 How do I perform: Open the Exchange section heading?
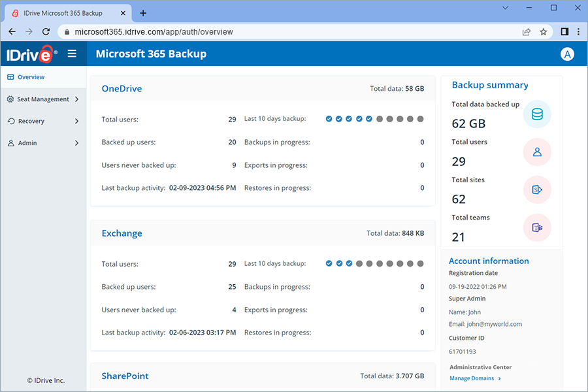(x=122, y=233)
